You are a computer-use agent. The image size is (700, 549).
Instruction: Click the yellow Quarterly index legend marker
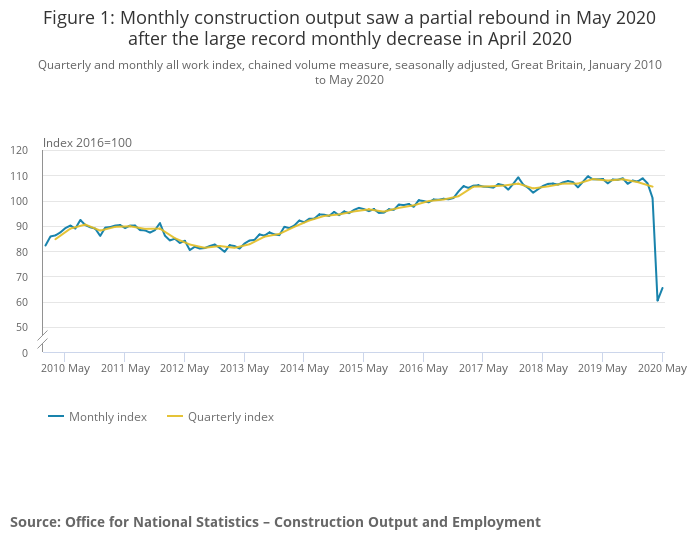tap(175, 417)
